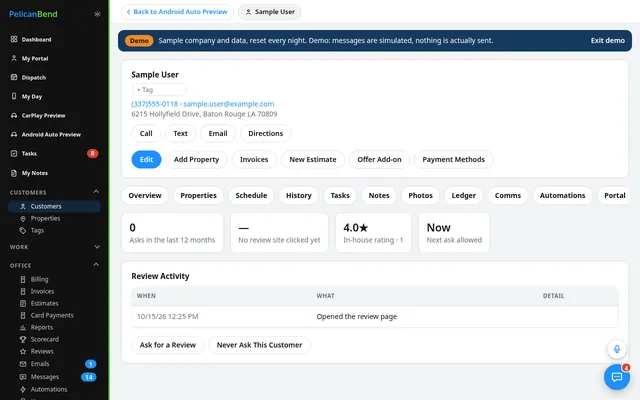Go back to Android Auto Preview
The height and width of the screenshot is (400, 640).
click(x=177, y=12)
